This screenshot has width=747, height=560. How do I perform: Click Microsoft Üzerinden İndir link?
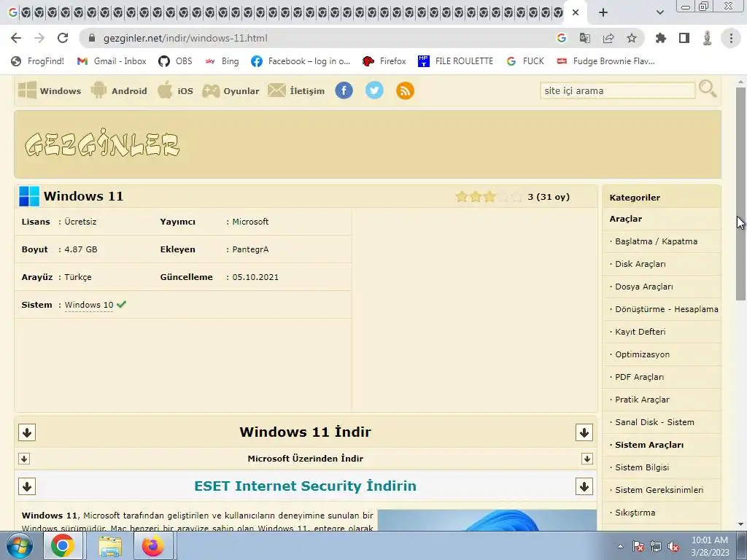coord(306,459)
